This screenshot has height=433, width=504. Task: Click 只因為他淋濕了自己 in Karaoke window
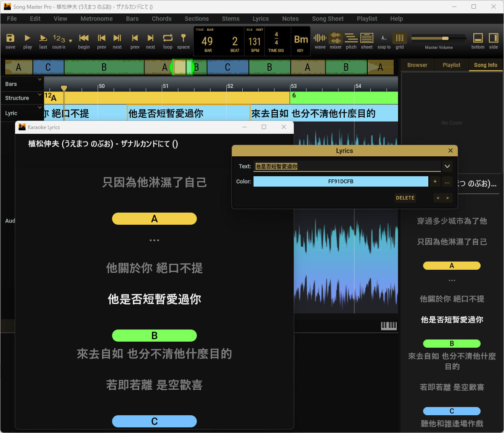[154, 182]
